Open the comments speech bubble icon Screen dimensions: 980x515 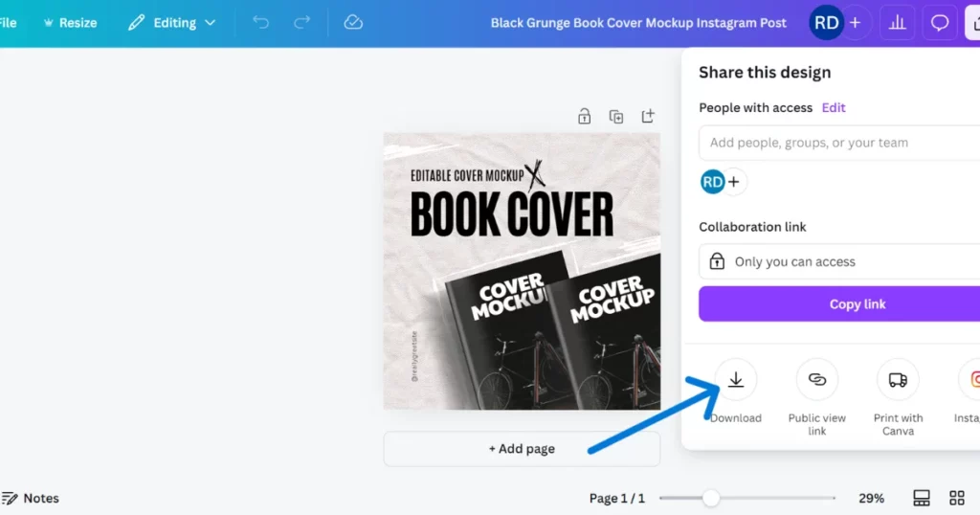coord(940,23)
